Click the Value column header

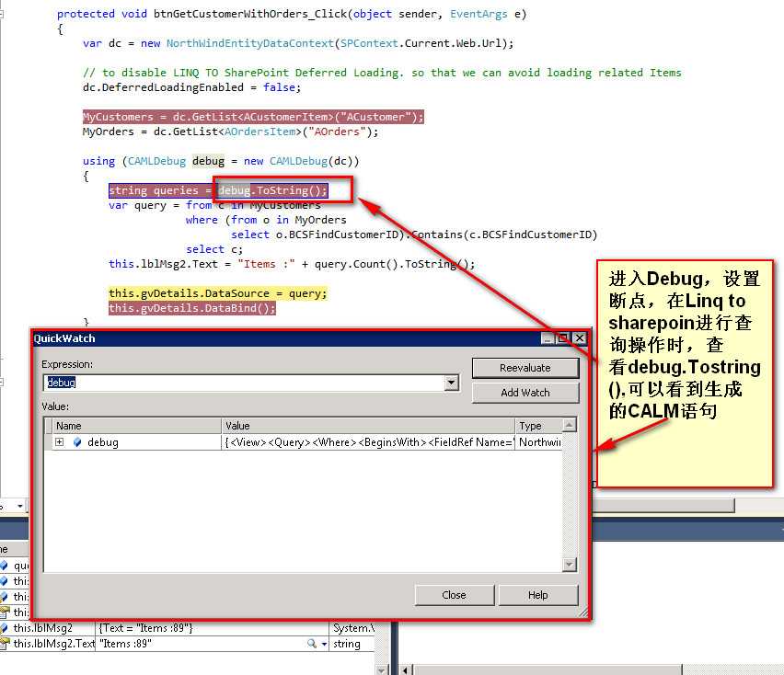click(368, 426)
